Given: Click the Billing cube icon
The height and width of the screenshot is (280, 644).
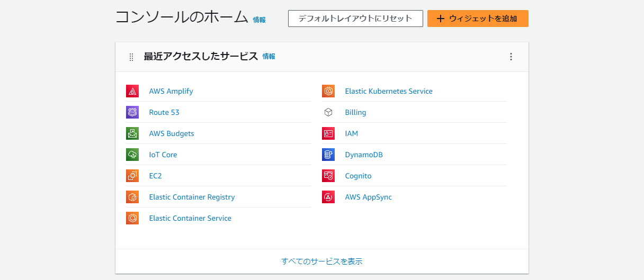Looking at the screenshot, I should [328, 112].
